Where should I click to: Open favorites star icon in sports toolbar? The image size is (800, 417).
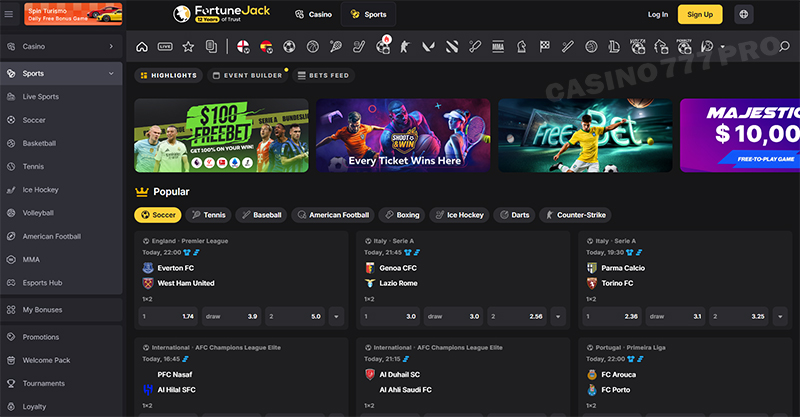(x=188, y=47)
